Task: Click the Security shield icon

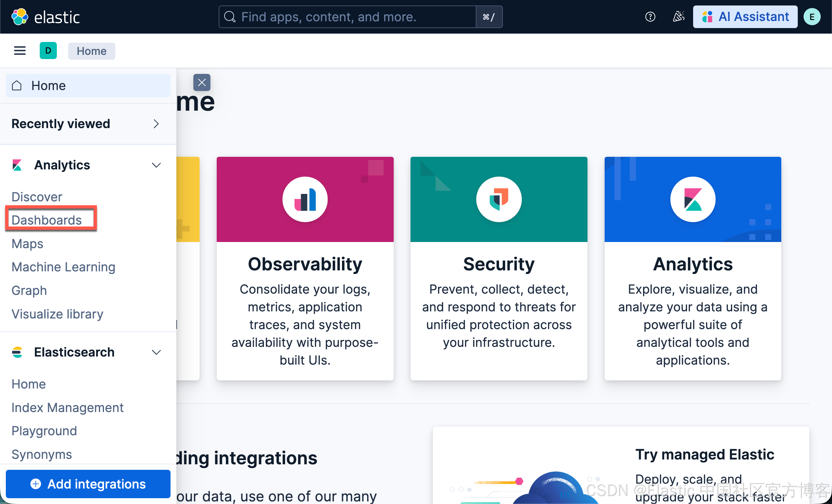Action: click(x=499, y=199)
